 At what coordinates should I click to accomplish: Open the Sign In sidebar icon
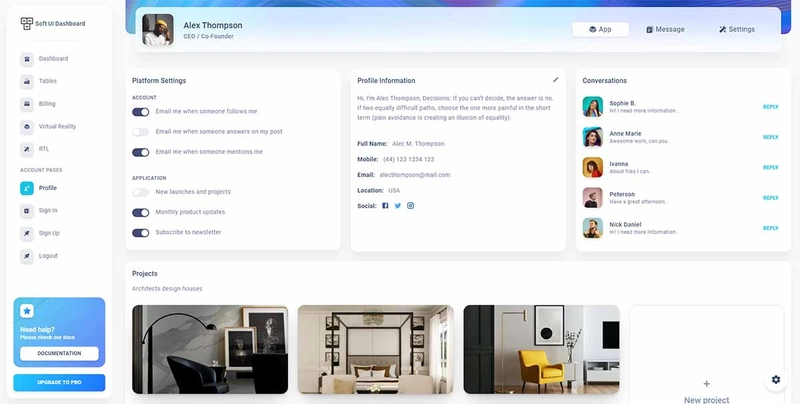[27, 211]
